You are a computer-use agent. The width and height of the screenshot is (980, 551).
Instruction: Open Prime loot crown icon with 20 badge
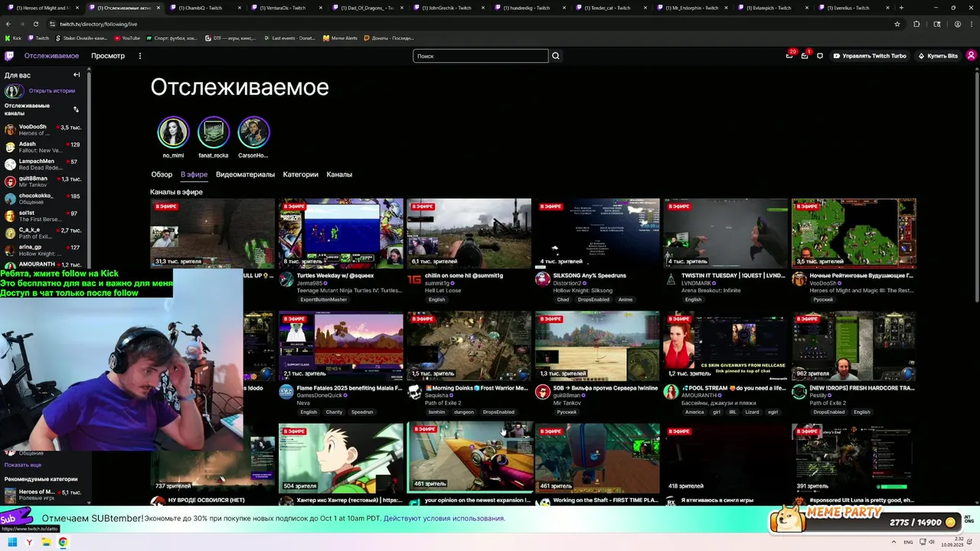pos(789,56)
